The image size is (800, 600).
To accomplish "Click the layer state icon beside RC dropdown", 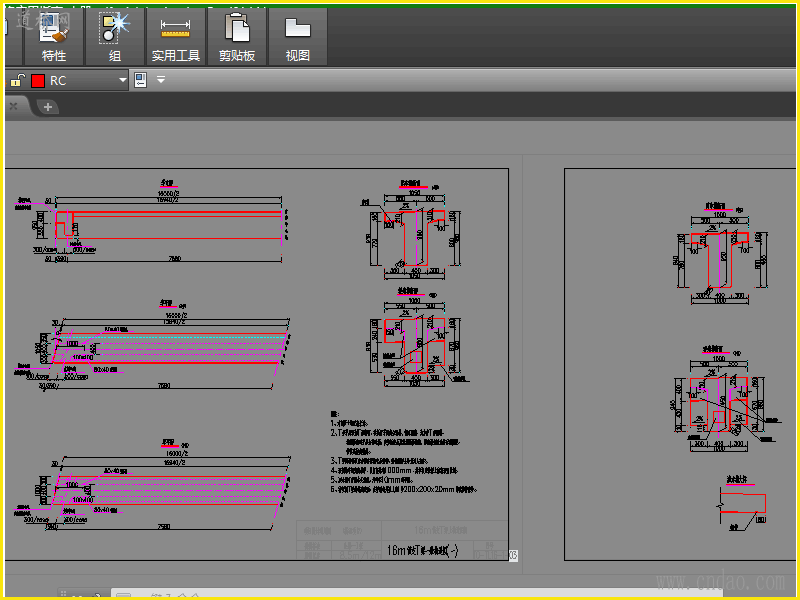I will [x=141, y=80].
